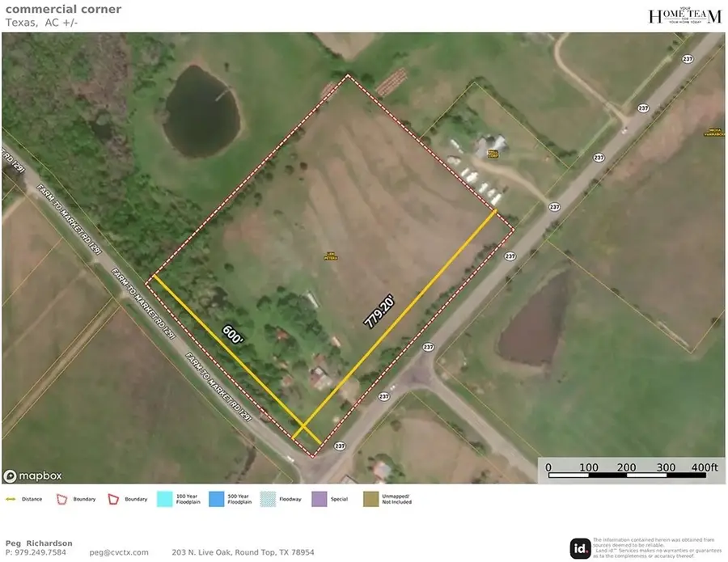Click the Home Team logo
Image resolution: width=728 pixels, height=562 pixels.
tap(684, 15)
